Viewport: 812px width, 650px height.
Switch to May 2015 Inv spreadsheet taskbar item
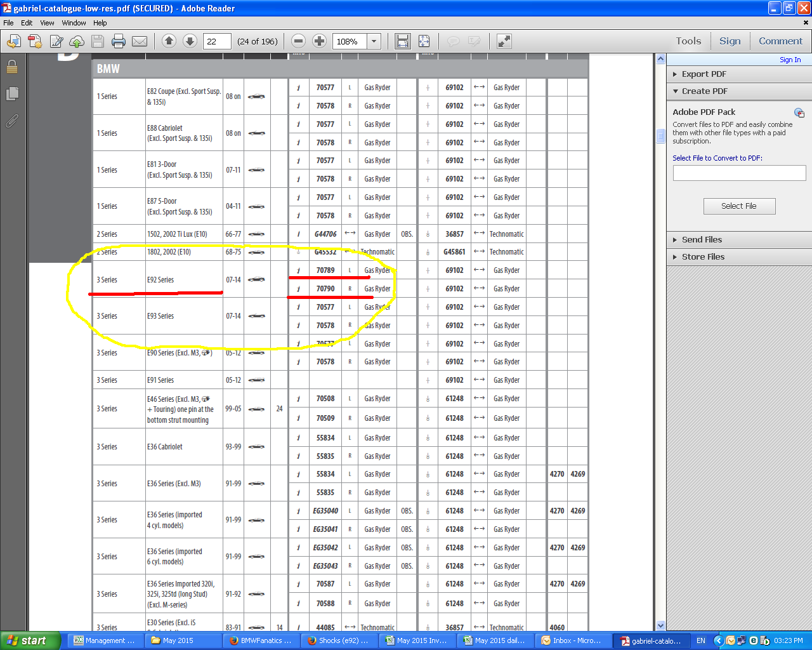tap(419, 640)
